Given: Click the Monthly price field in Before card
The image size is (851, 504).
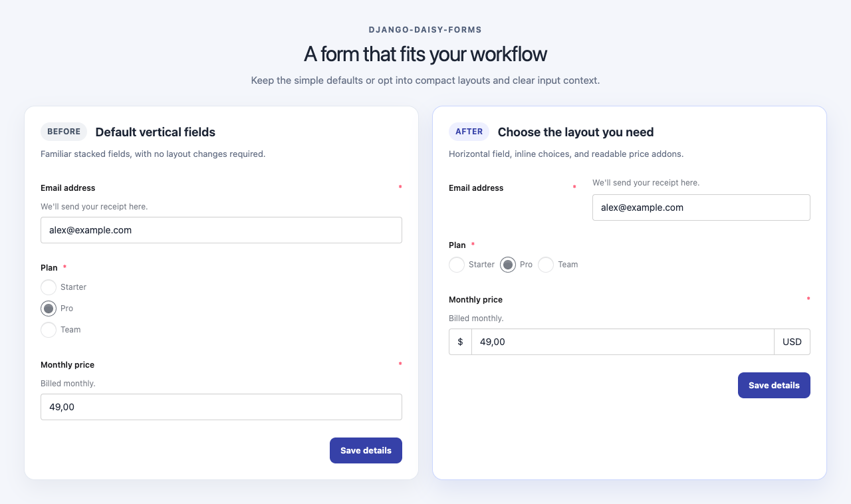Looking at the screenshot, I should pos(221,407).
